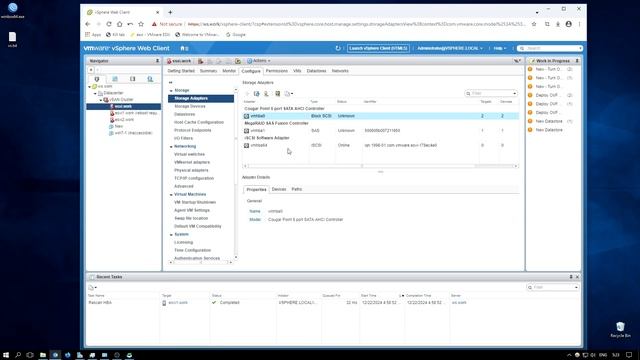The width and height of the screenshot is (640, 360).
Task: Collapse the Virtual Machines settings section
Action: (171, 194)
